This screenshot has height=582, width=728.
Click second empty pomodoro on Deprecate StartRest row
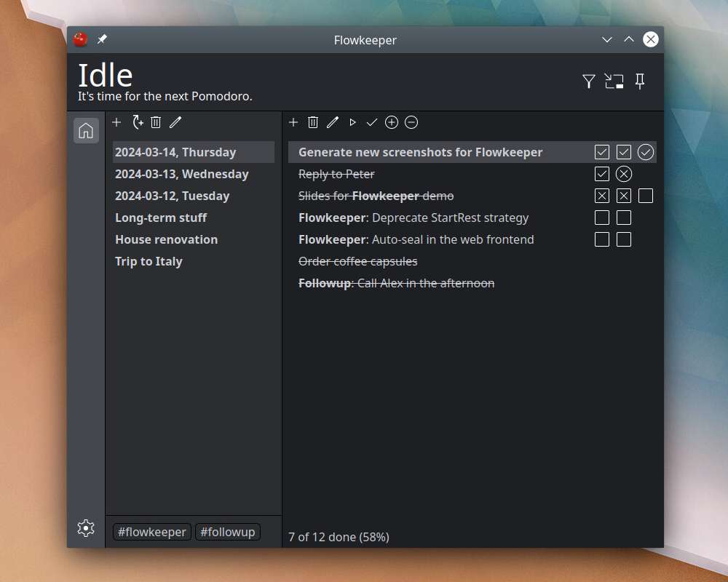624,218
